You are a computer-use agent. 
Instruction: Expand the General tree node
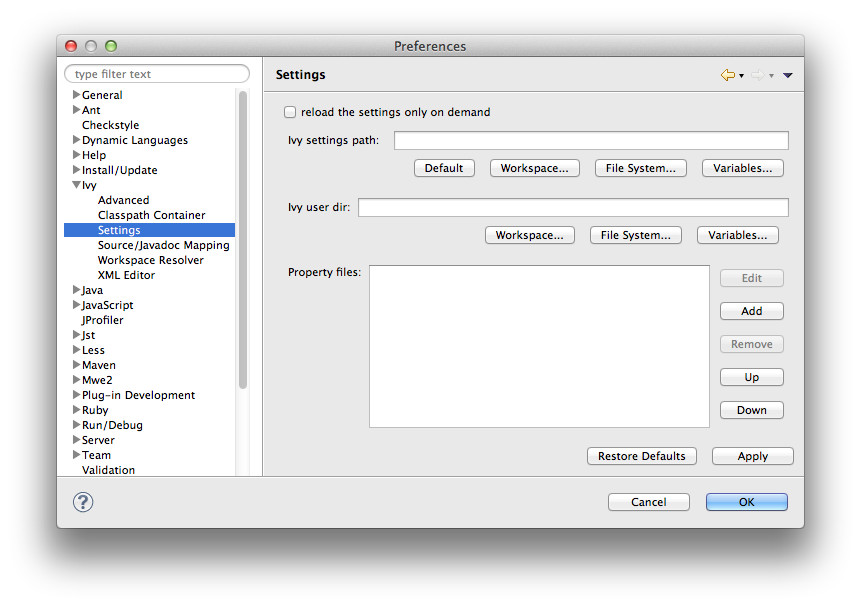pyautogui.click(x=76, y=95)
